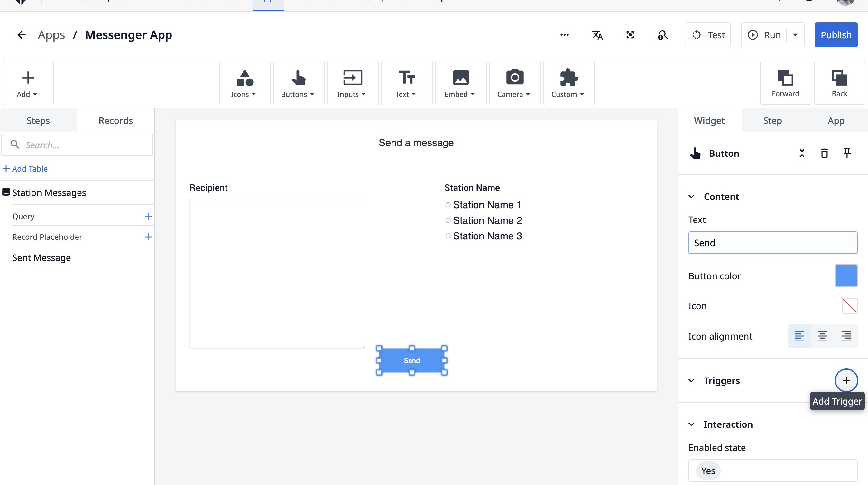
Task: Add a Query with plus icon
Action: [148, 216]
